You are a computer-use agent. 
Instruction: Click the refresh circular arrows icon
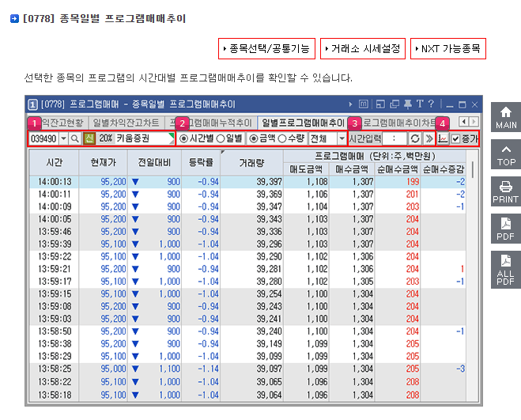click(415, 138)
